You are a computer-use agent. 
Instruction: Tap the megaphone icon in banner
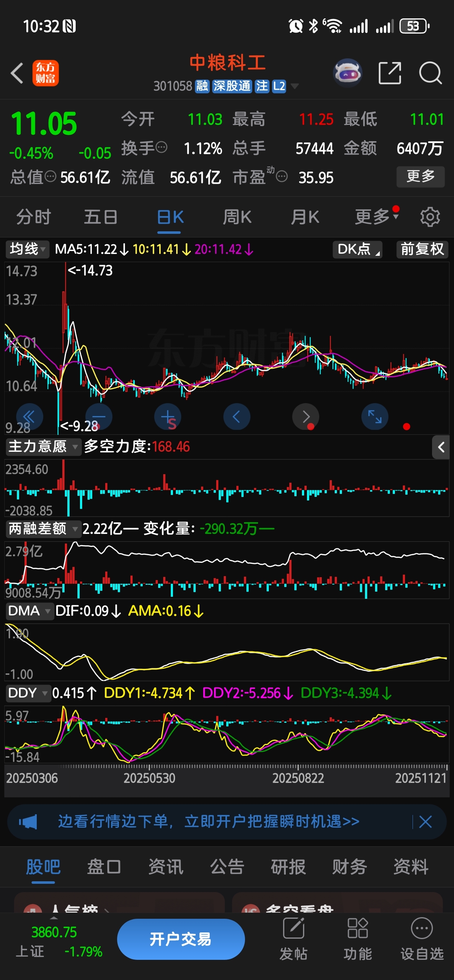[28, 822]
